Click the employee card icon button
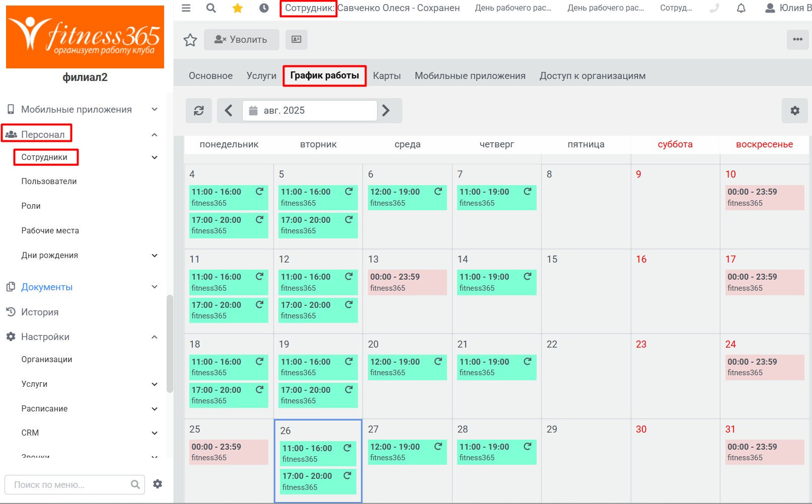The height and width of the screenshot is (504, 812). coord(297,39)
